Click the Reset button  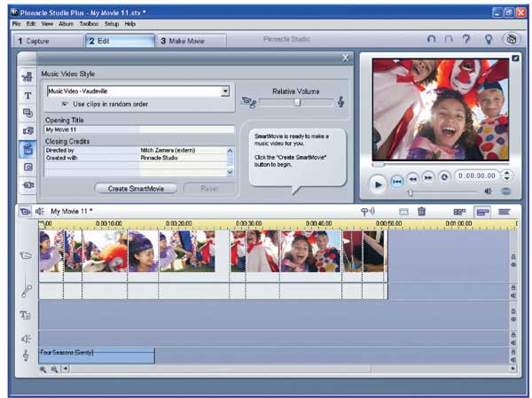pyautogui.click(x=209, y=189)
